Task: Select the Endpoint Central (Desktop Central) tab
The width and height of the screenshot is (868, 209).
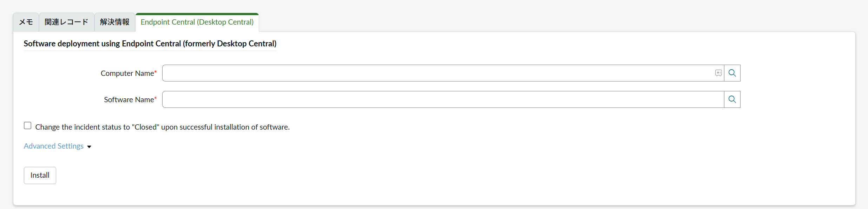Action: 197,22
